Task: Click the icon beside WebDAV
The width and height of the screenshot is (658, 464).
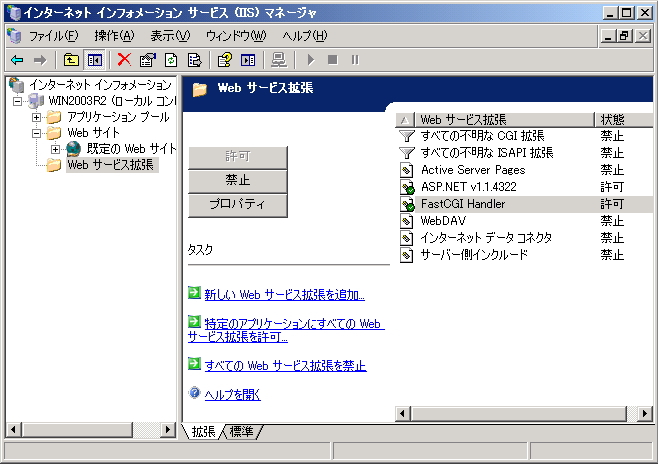Action: pyautogui.click(x=406, y=222)
